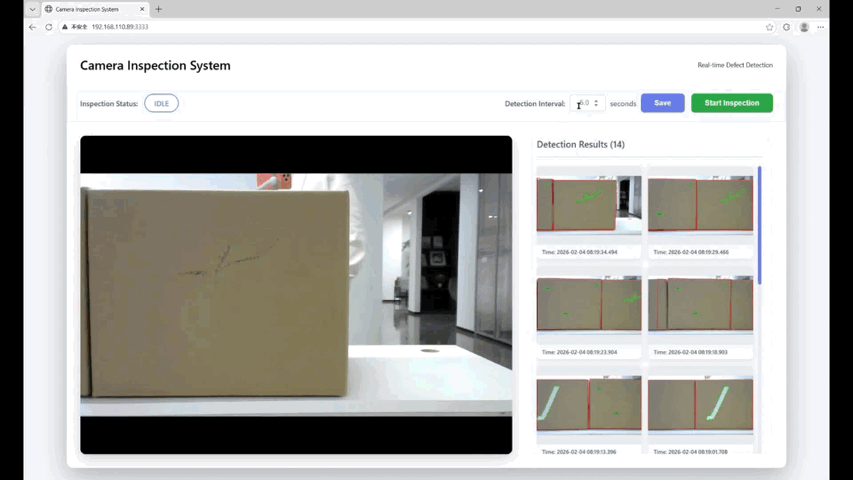853x480 pixels.
Task: Click the Detection Interval label
Action: [535, 103]
